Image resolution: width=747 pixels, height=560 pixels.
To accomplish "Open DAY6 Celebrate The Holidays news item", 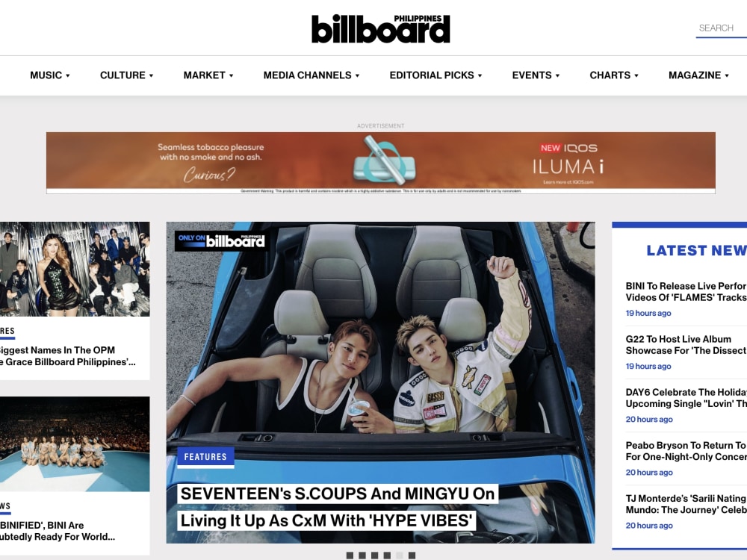I will point(686,398).
